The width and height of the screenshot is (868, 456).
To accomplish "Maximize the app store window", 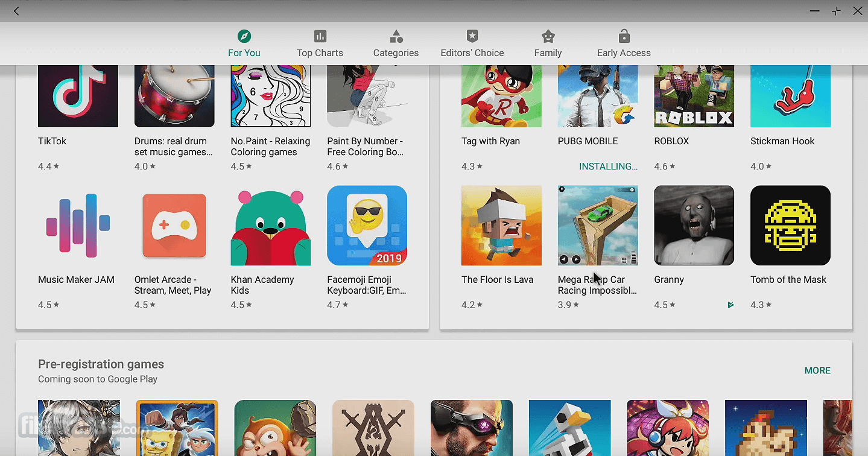I will (x=836, y=11).
